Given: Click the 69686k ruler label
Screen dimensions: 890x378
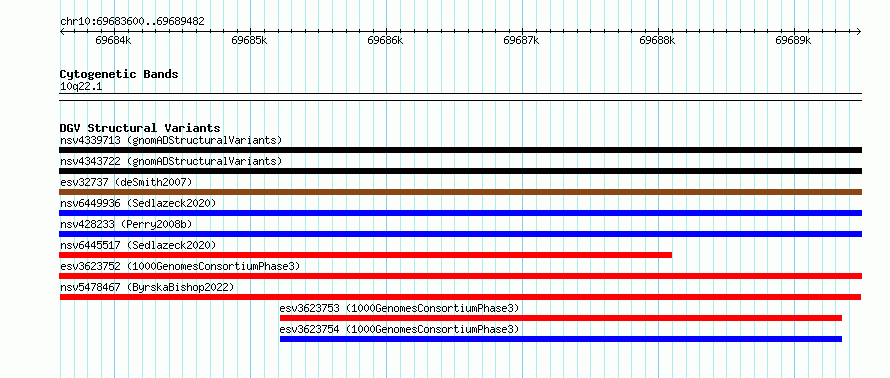Looking at the screenshot, I should click(386, 41).
